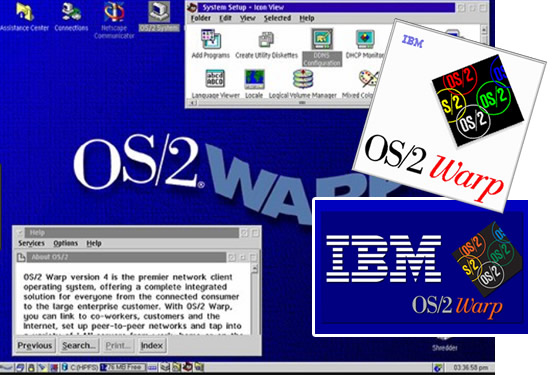Open the Services menu in Help window

point(32,243)
